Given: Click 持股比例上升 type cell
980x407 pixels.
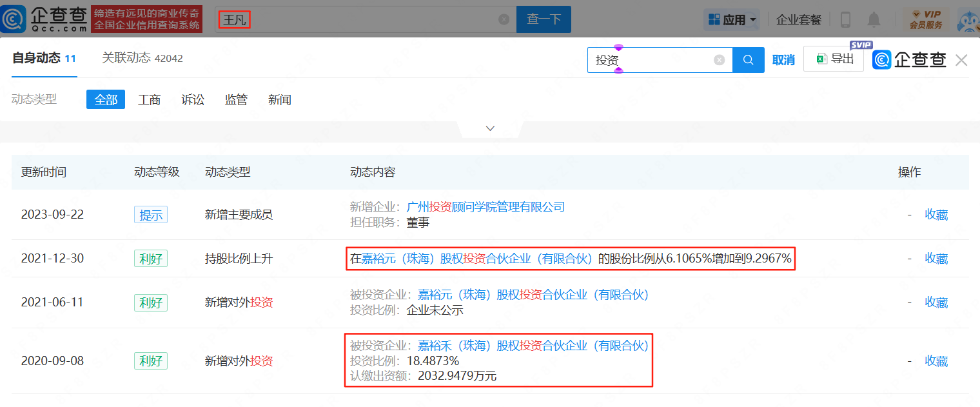Looking at the screenshot, I should [x=239, y=259].
